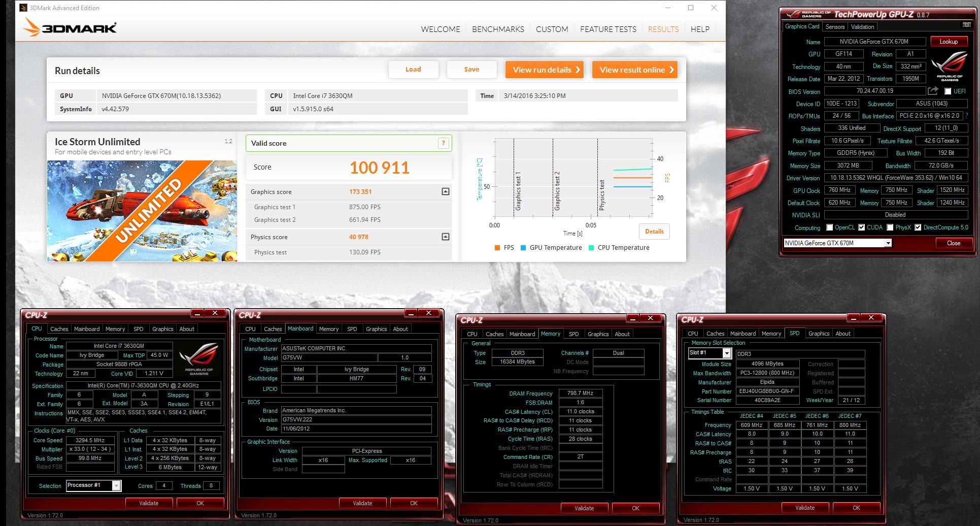Screen dimensions: 980x526
Task: Go to FEATURE TESTS in 3DMark
Action: pyautogui.click(x=608, y=29)
